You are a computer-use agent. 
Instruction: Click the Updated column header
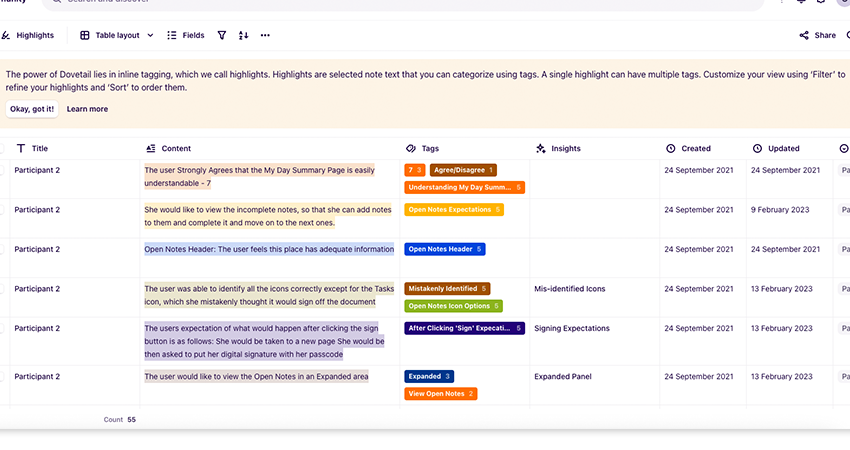click(783, 148)
